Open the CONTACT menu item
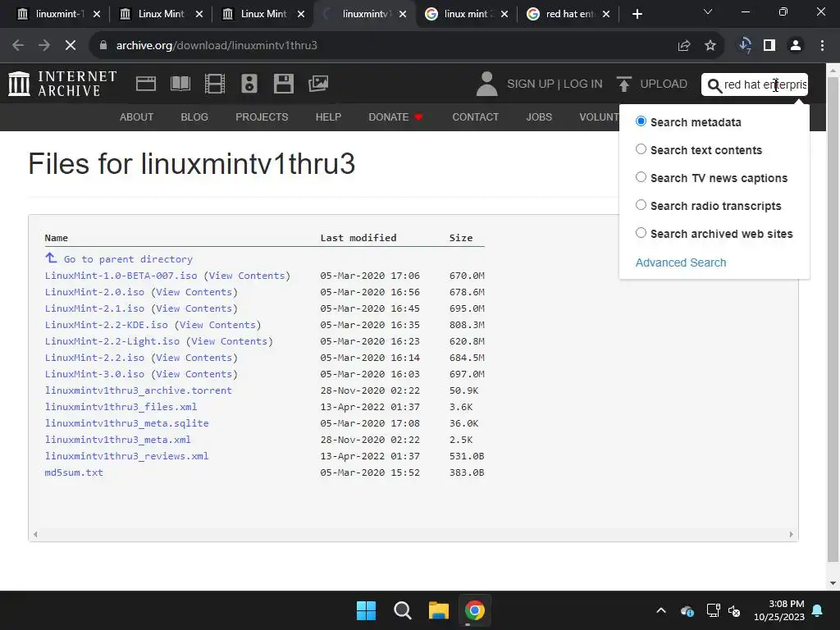This screenshot has height=630, width=840. pos(475,116)
